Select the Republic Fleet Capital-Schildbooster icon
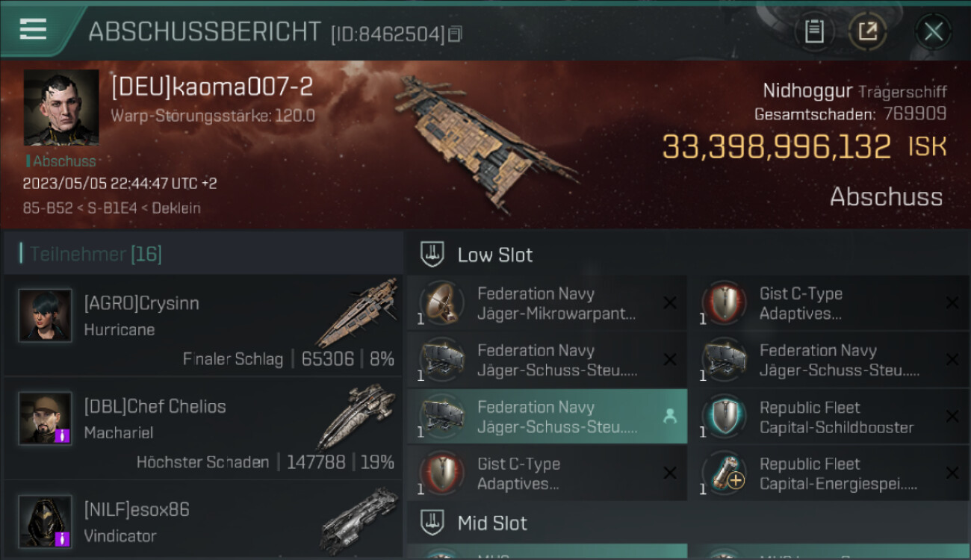Viewport: 971px width, 560px height. click(x=723, y=417)
